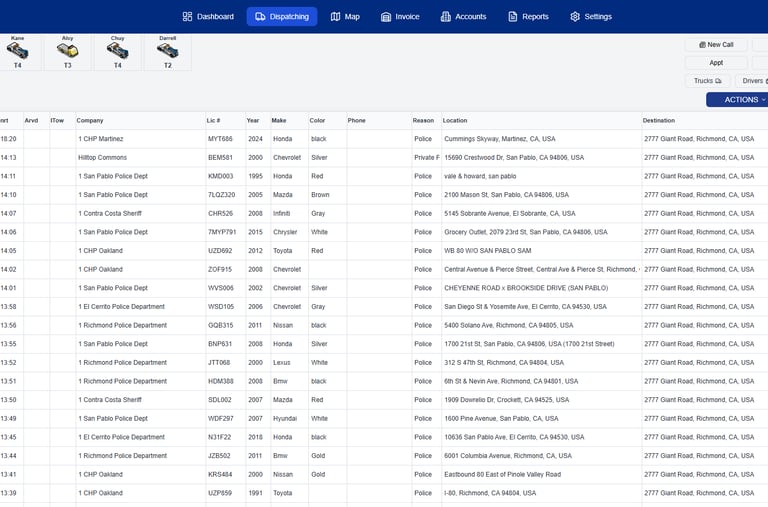
Task: Click license plate WVS006
Action: tap(220, 288)
